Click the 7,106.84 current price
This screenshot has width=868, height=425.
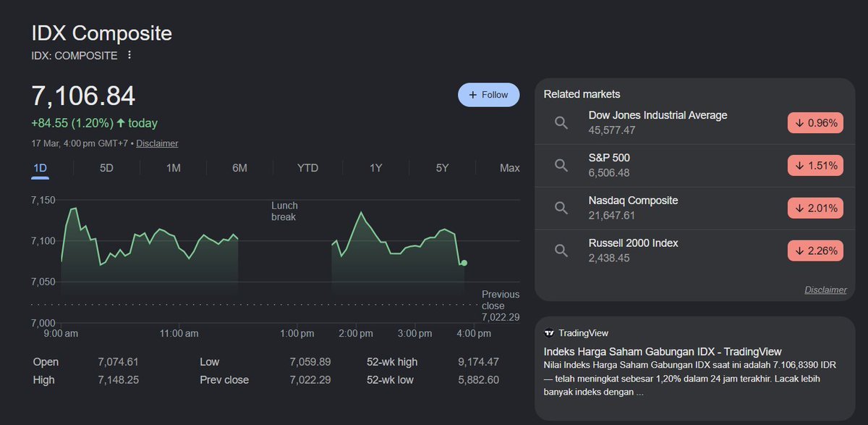[x=83, y=96]
